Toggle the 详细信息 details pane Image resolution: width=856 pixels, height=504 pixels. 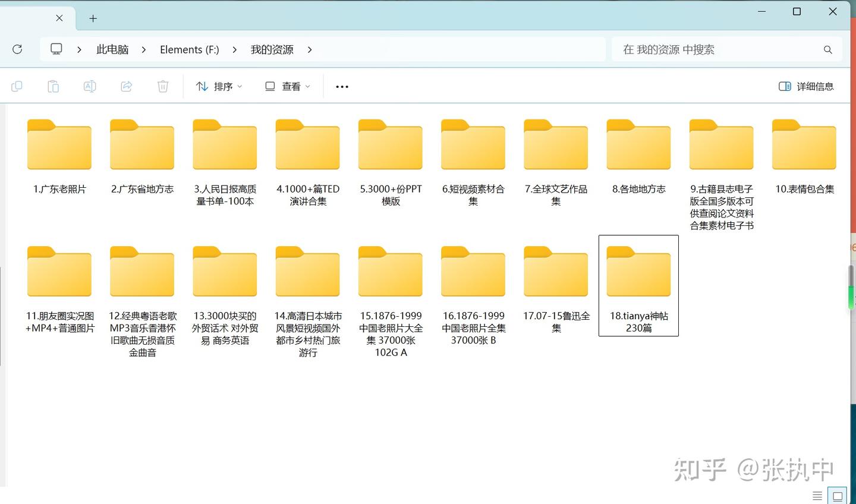click(x=806, y=87)
